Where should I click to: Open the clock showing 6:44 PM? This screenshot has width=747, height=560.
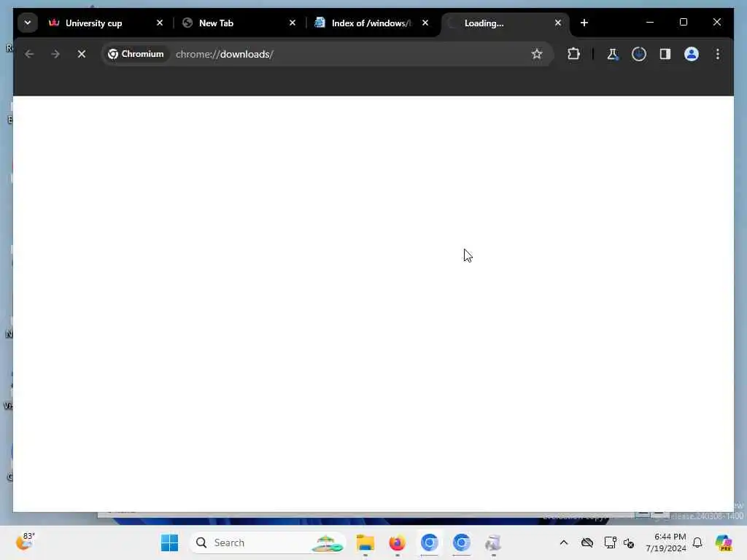(x=665, y=542)
